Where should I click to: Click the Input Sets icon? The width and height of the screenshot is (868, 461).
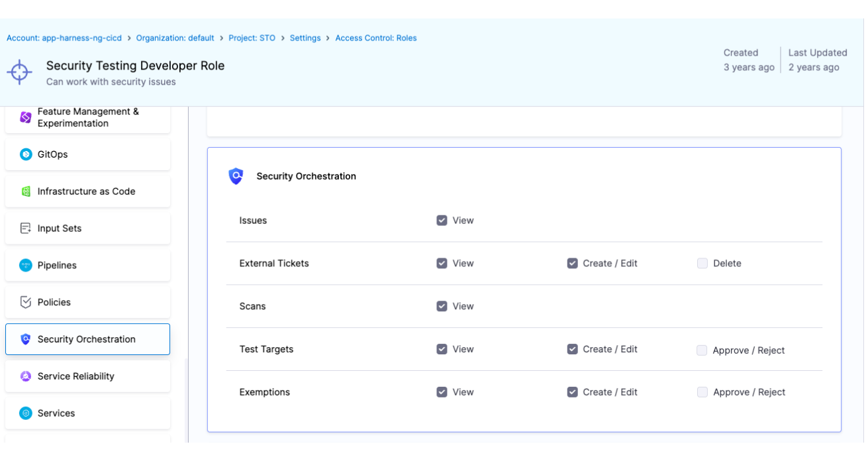[x=26, y=229]
